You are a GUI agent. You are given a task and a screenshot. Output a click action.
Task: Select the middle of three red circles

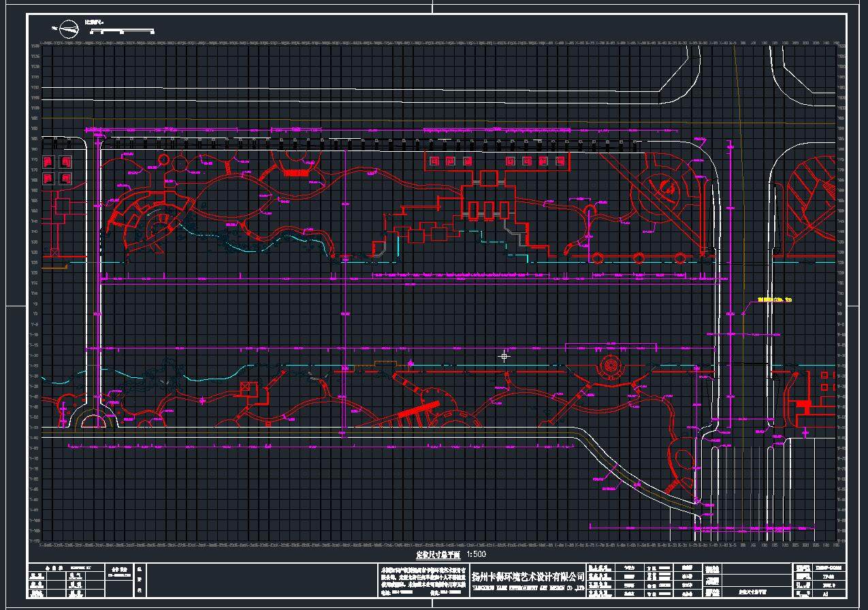click(639, 258)
